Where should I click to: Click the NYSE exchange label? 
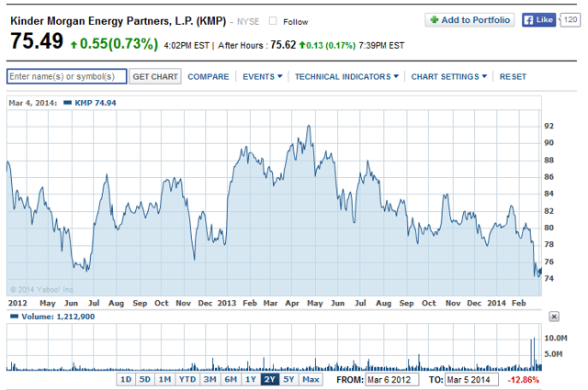coord(248,22)
